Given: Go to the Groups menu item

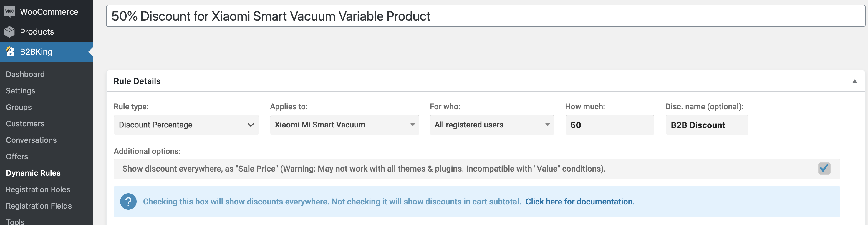Looking at the screenshot, I should (x=19, y=107).
